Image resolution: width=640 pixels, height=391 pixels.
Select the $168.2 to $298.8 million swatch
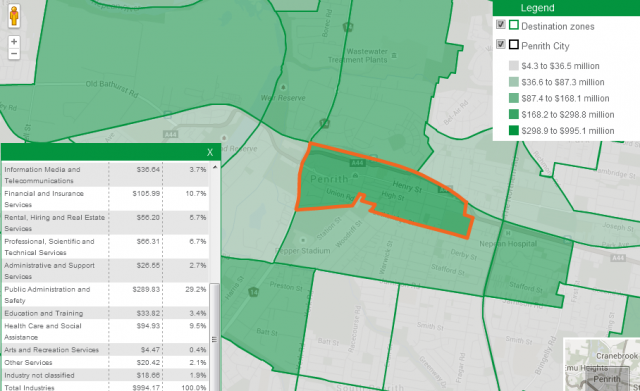coord(514,114)
